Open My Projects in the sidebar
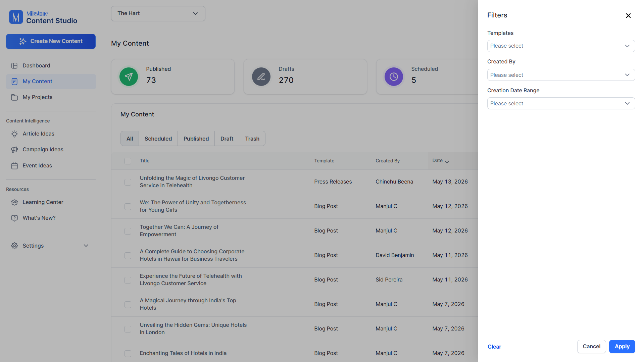The width and height of the screenshot is (644, 362). [51, 97]
